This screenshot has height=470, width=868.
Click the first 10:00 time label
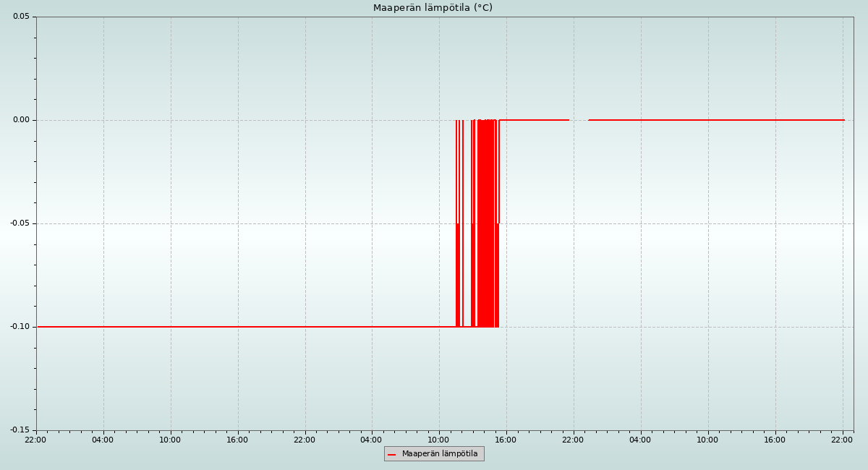[170, 440]
